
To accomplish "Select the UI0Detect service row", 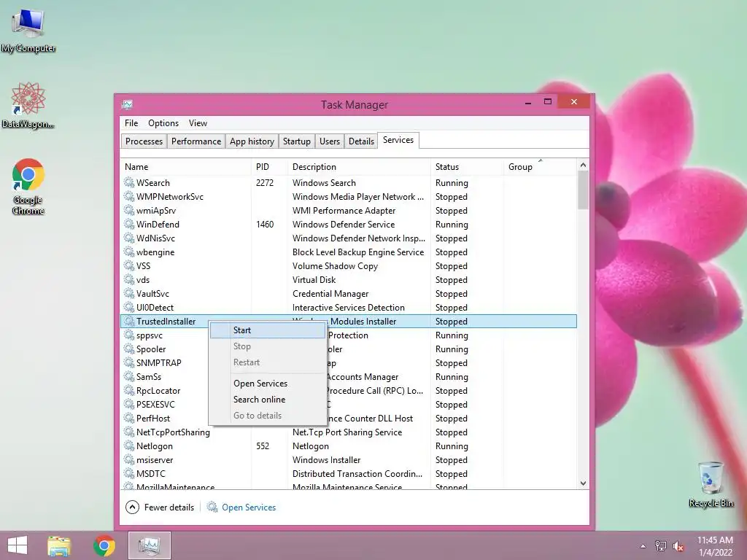I will click(x=349, y=308).
